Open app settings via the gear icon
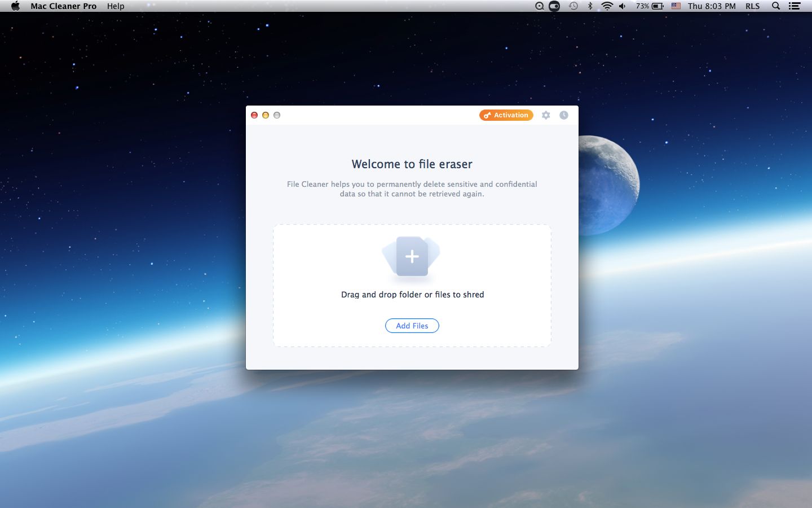812x508 pixels. pos(546,115)
